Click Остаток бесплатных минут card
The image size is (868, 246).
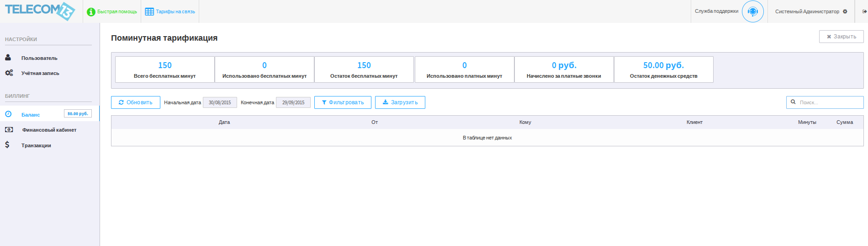pos(364,70)
